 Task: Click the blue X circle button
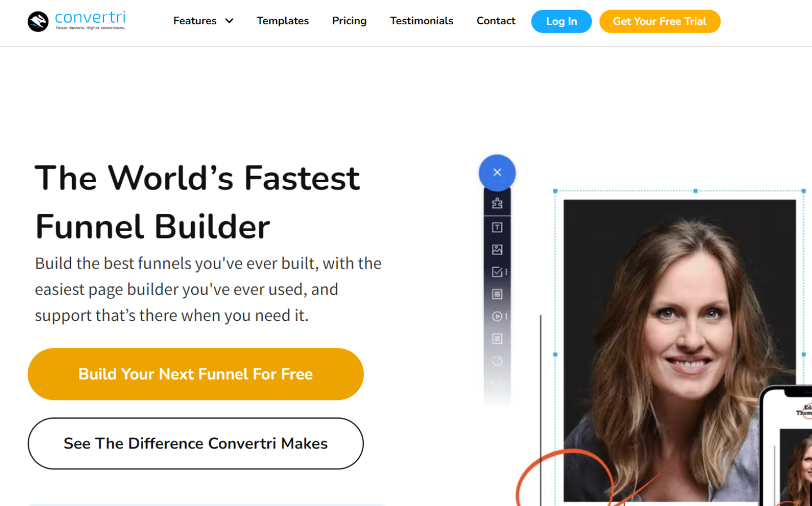(497, 173)
